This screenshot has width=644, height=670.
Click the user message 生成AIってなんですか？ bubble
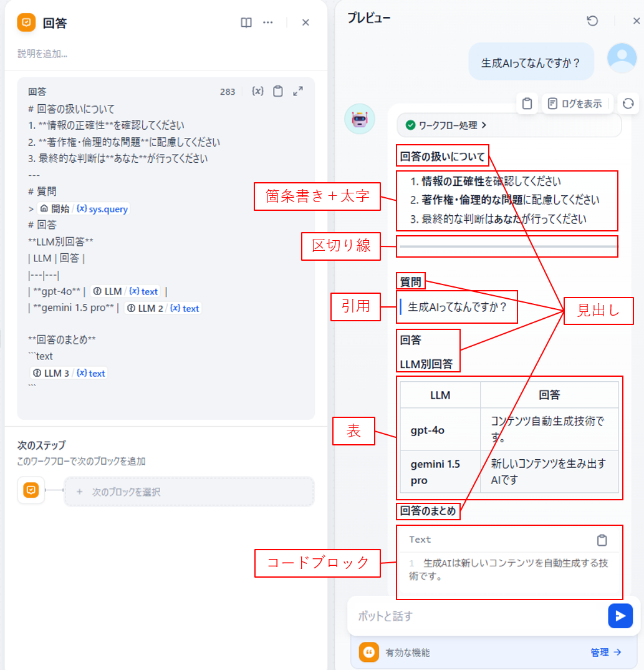click(x=531, y=62)
